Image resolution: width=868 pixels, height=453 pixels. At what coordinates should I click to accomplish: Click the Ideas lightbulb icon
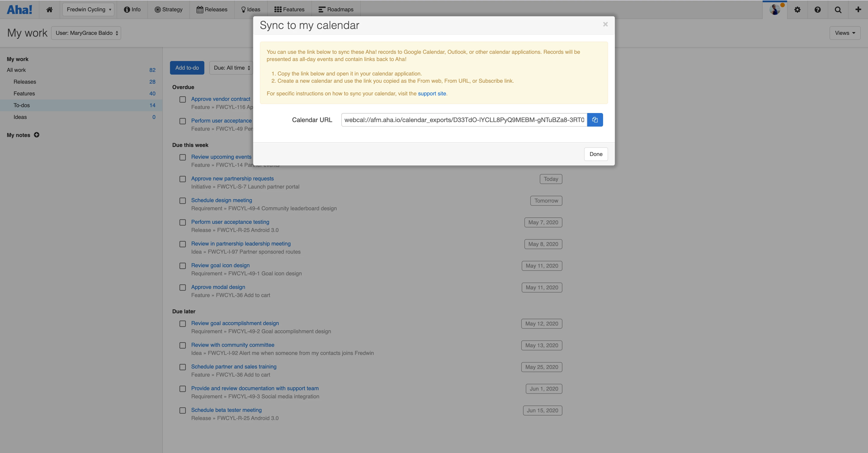(x=243, y=9)
